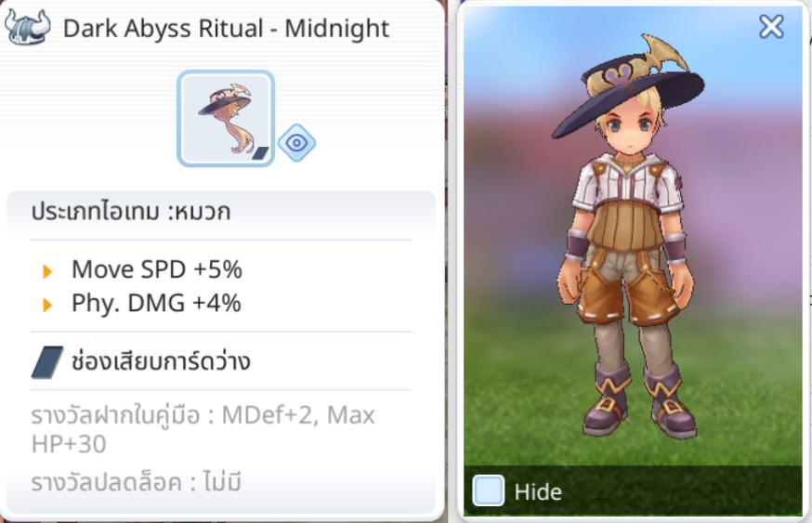Click the ช่องเสียบการ์ดว่าง card slot text
The image size is (812, 523).
point(161,362)
